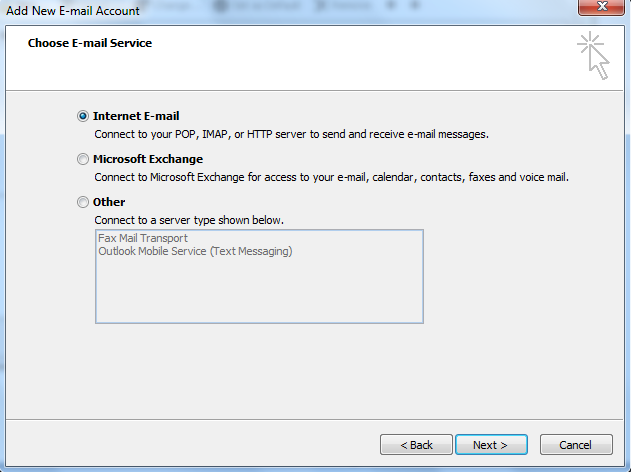
Task: Select Fax Mail Transport in the list
Action: click(143, 239)
